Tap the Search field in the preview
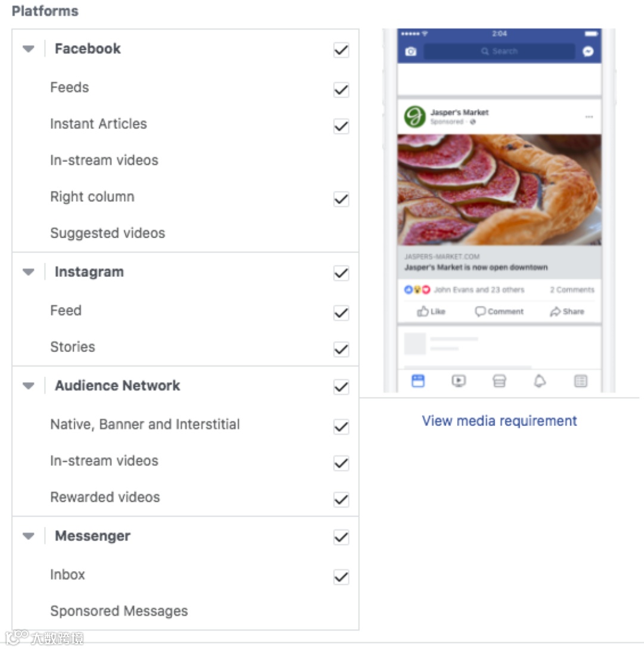The image size is (644, 650). 499,51
